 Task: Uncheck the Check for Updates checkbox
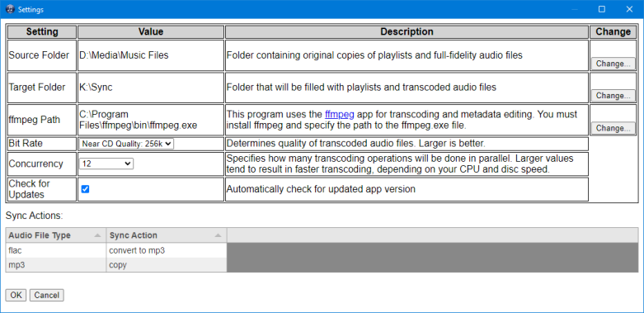(86, 189)
